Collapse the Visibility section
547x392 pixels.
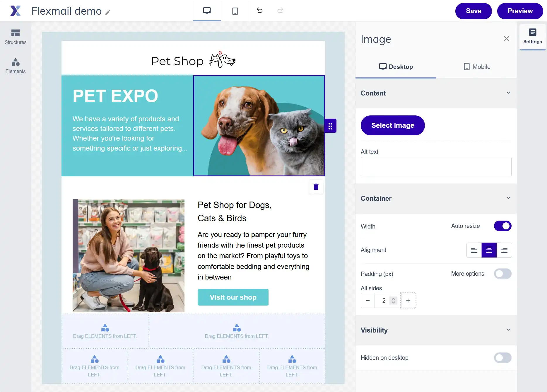click(x=508, y=330)
